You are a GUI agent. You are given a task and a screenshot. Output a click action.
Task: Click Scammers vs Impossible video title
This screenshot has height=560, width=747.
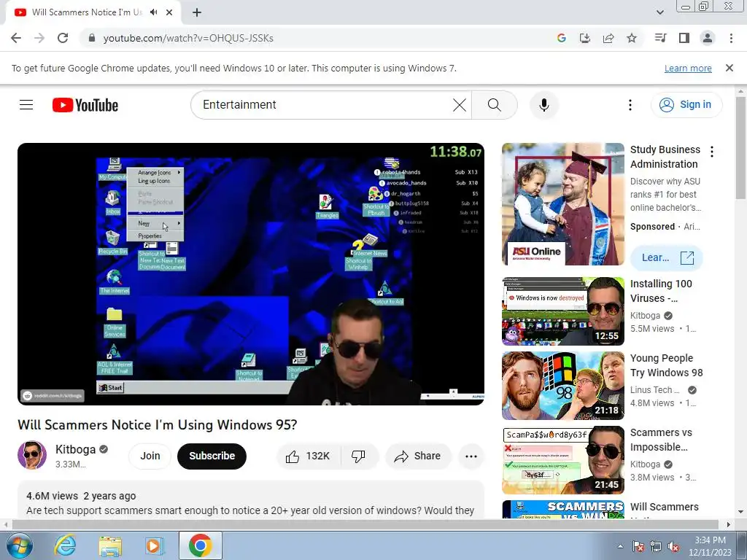[x=661, y=440]
